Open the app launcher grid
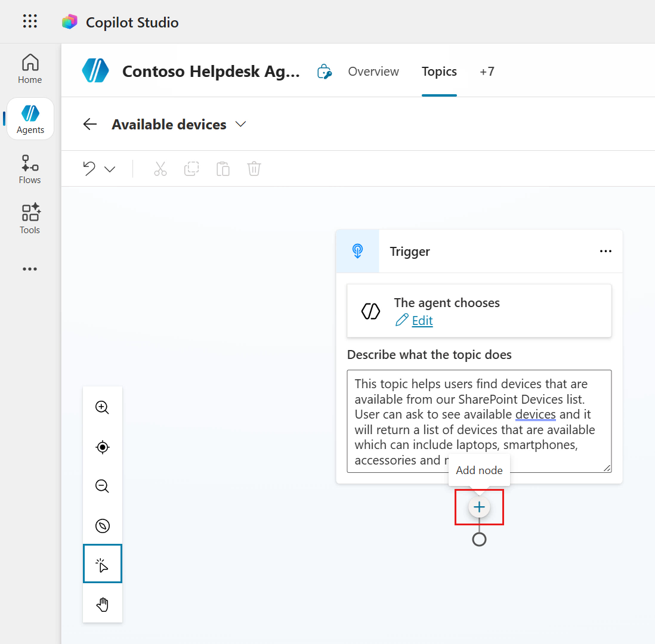The image size is (655, 644). click(x=30, y=22)
